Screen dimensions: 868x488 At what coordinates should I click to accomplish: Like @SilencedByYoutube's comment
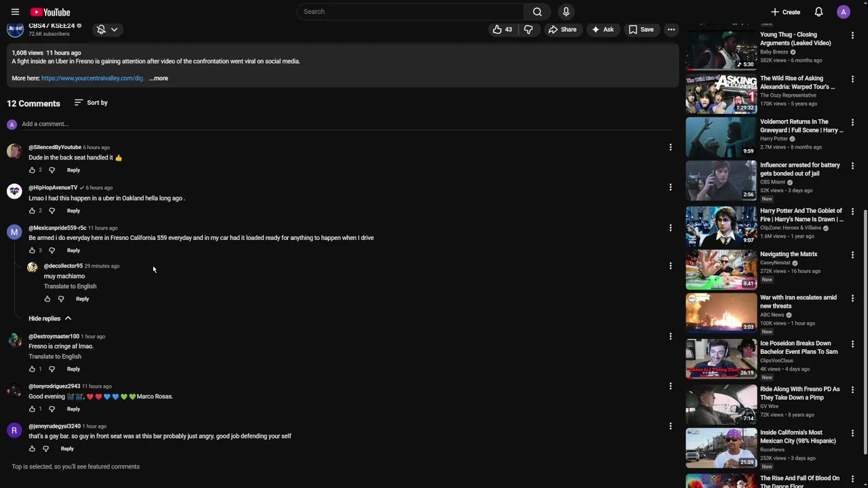point(32,170)
